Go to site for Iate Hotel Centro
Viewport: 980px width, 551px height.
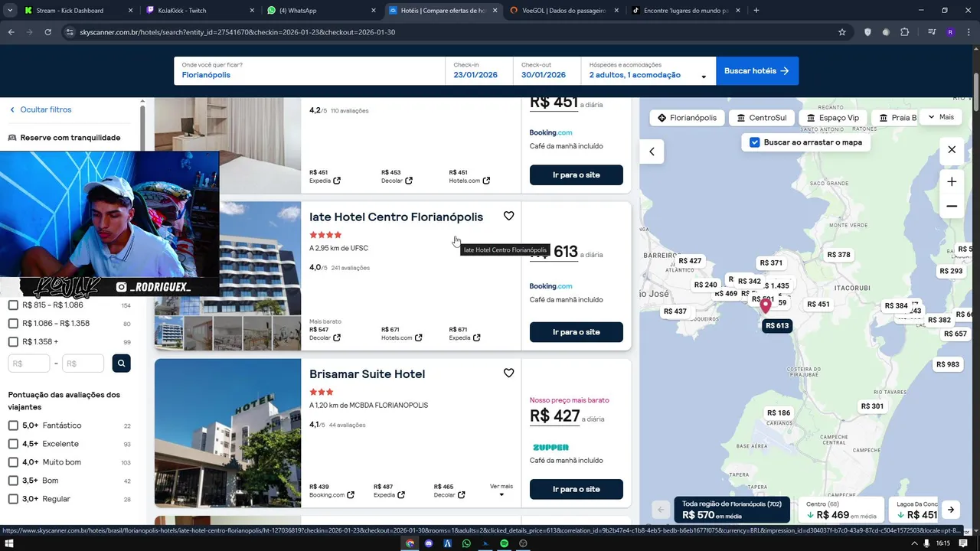point(577,332)
